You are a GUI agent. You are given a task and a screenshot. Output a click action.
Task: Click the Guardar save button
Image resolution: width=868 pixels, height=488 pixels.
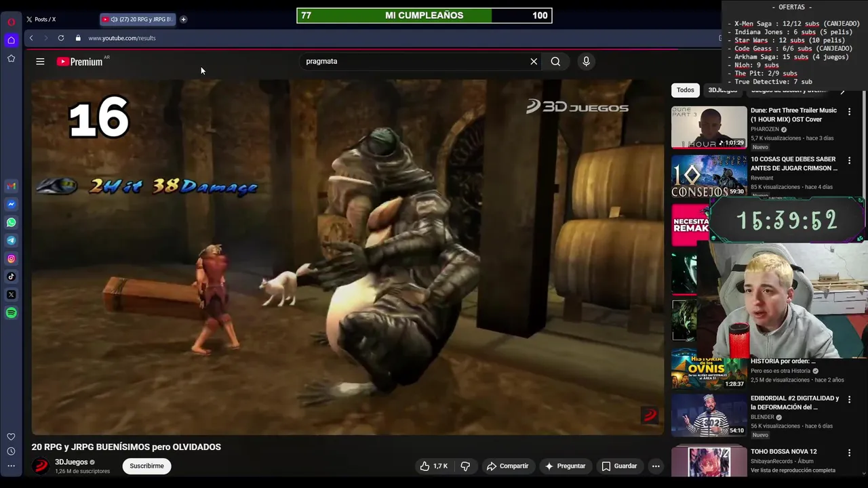click(619, 466)
